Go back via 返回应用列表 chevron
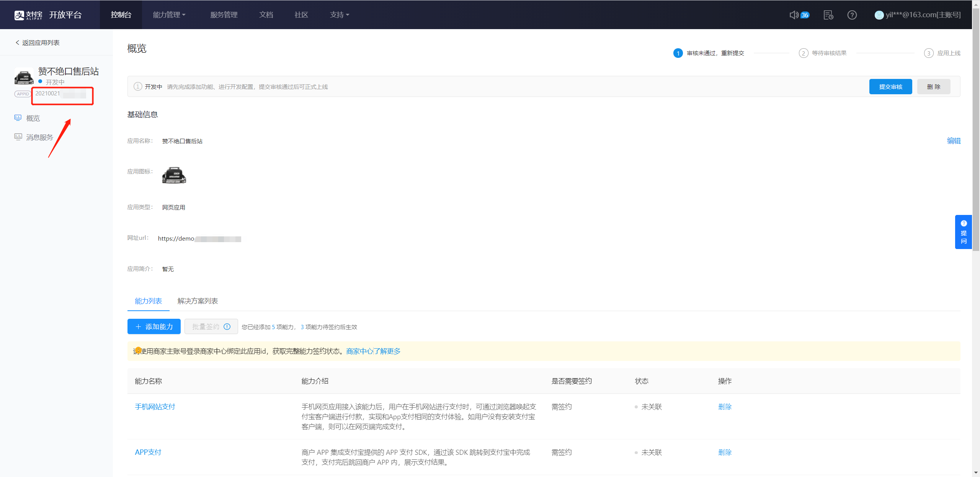This screenshot has height=477, width=980. tap(17, 43)
